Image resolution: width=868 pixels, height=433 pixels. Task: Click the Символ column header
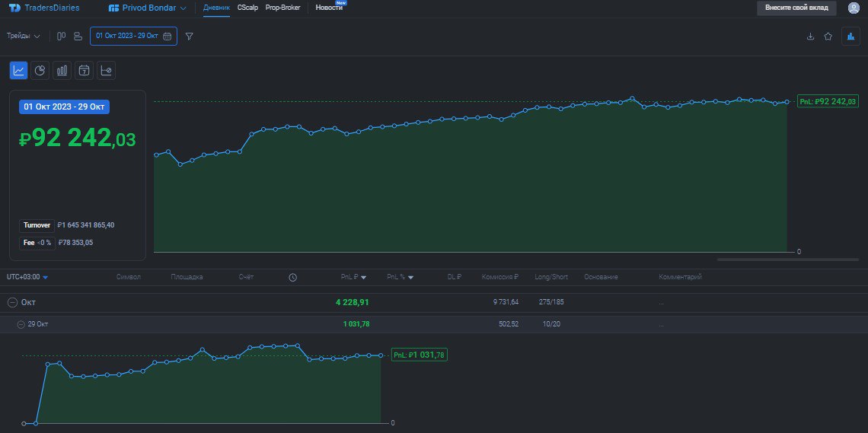click(129, 277)
